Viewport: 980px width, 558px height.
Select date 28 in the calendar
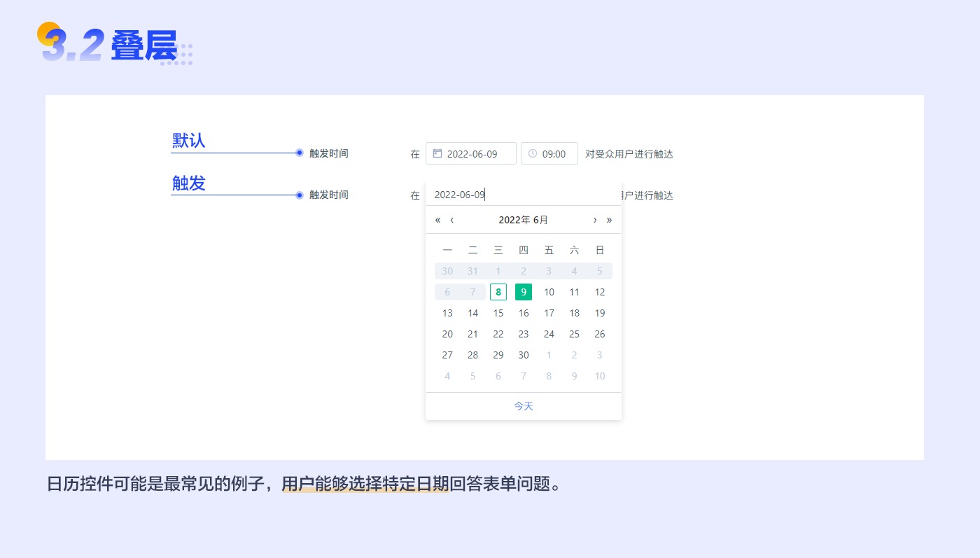point(473,355)
